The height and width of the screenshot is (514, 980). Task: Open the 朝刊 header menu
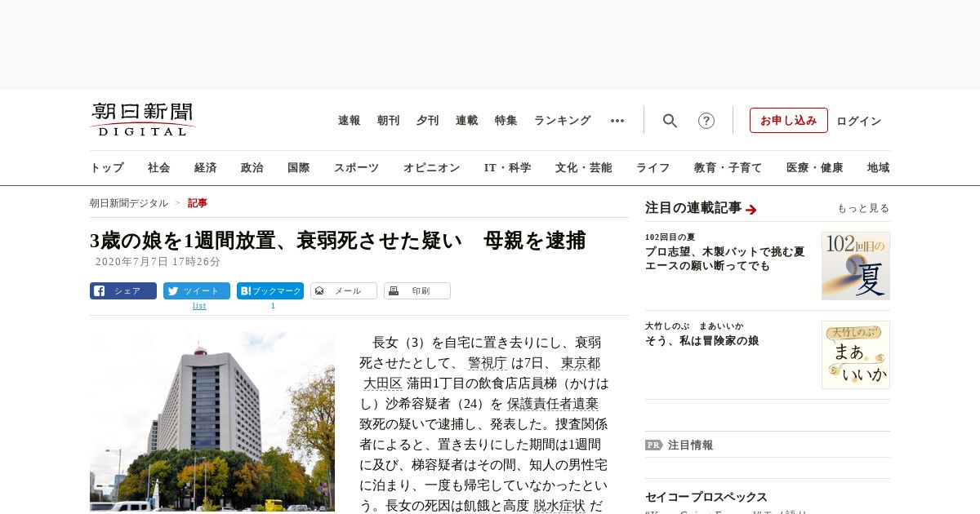(389, 121)
